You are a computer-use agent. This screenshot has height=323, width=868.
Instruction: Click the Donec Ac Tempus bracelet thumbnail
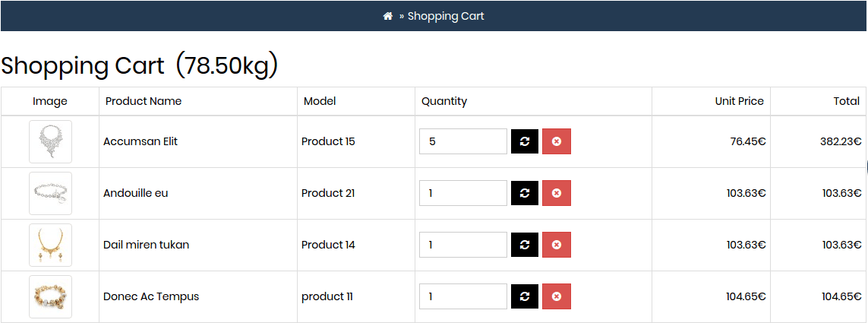click(x=50, y=296)
